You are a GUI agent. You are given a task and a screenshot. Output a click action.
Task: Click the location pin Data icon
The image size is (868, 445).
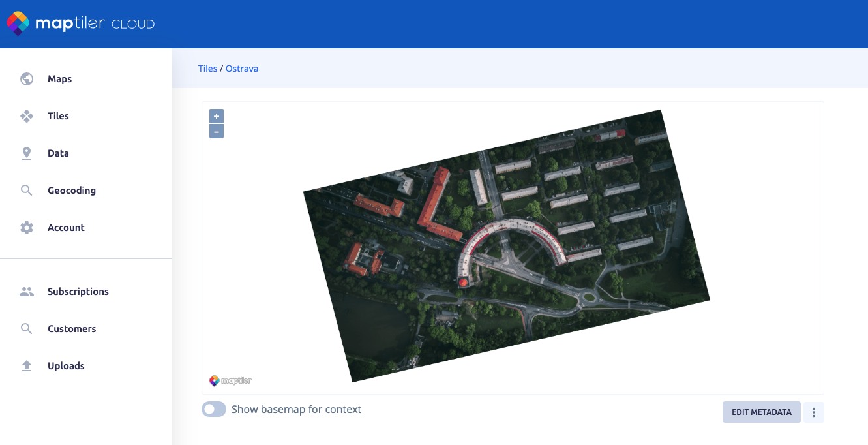pos(27,153)
